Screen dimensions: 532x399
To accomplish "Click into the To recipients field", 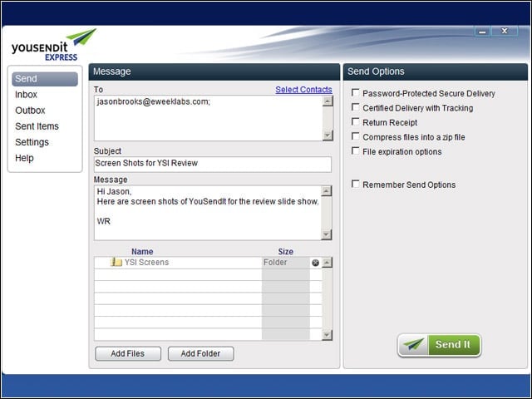I will click(209, 118).
